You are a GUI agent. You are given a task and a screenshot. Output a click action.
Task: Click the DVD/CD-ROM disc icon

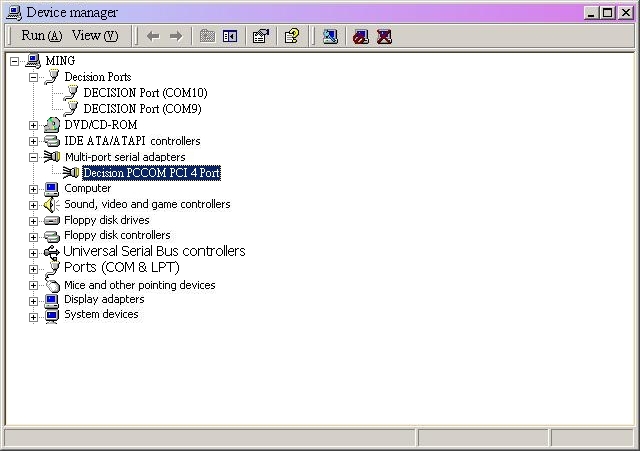52,125
